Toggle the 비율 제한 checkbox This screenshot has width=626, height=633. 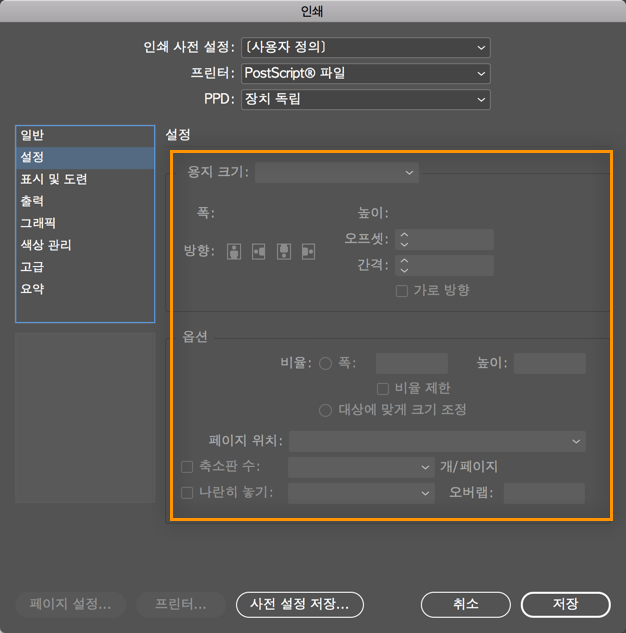click(x=383, y=389)
